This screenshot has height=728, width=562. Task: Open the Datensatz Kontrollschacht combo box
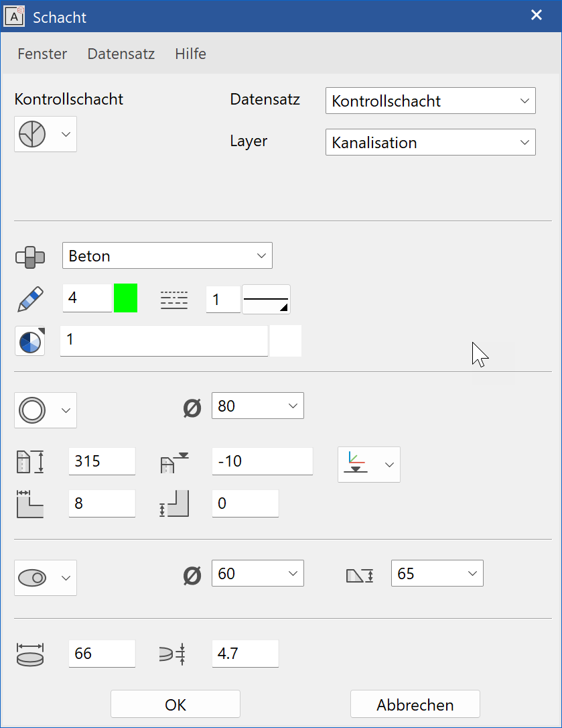click(x=431, y=101)
